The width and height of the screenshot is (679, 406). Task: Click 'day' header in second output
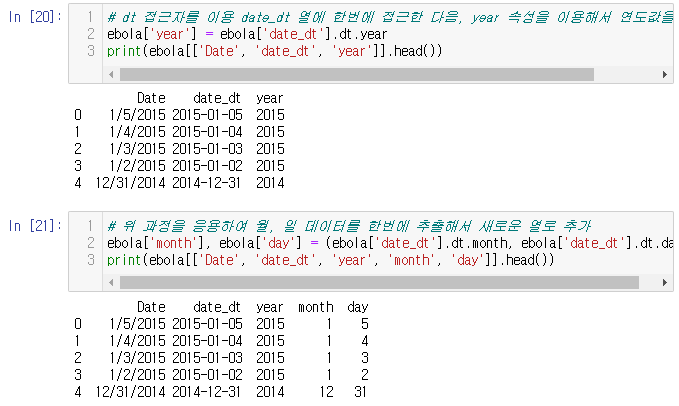(x=358, y=308)
